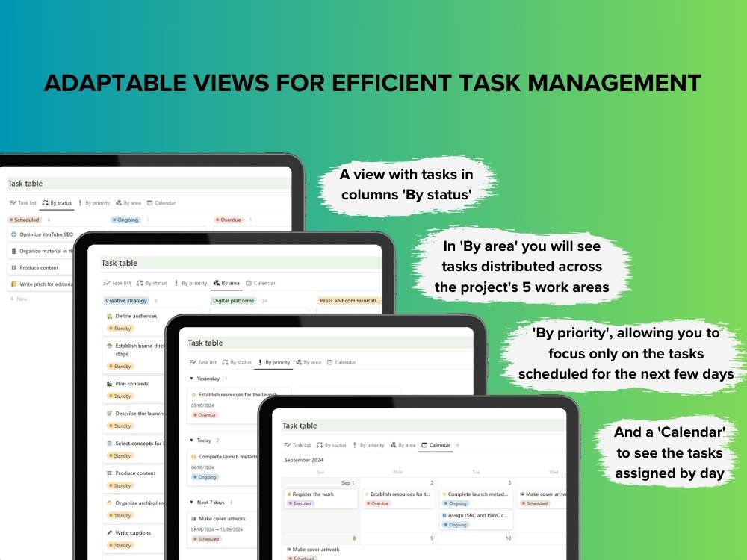Select calendar day 9
This screenshot has height=560, width=747.
pyautogui.click(x=432, y=538)
